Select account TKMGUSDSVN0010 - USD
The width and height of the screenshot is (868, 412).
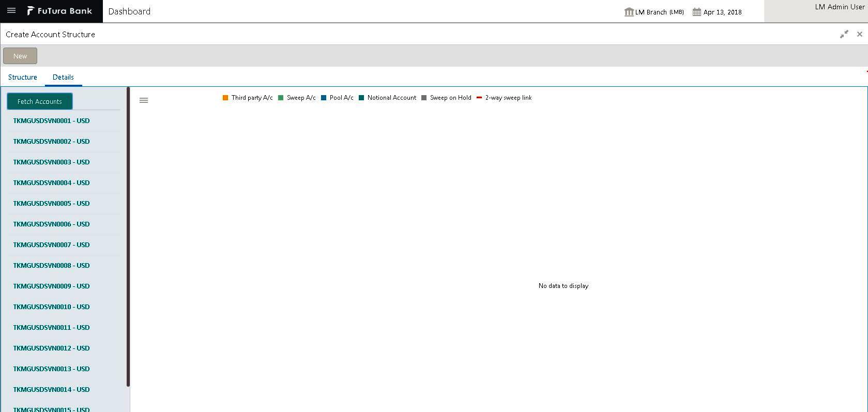[51, 307]
